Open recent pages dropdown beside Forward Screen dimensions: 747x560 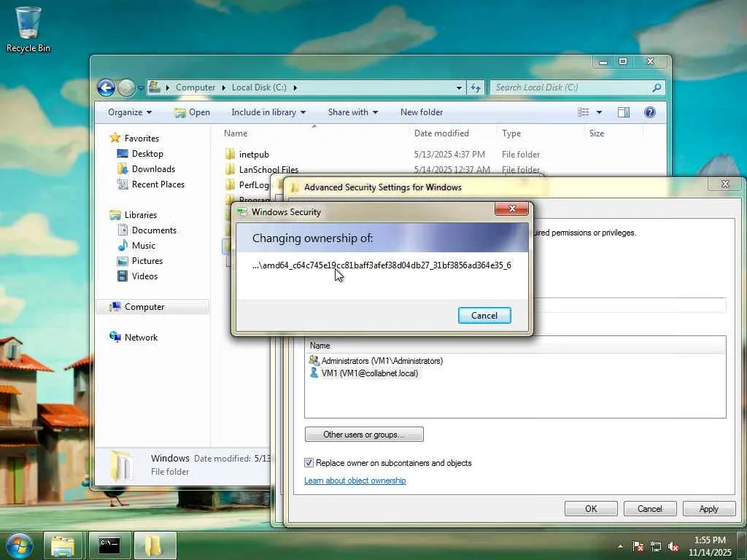coord(141,87)
